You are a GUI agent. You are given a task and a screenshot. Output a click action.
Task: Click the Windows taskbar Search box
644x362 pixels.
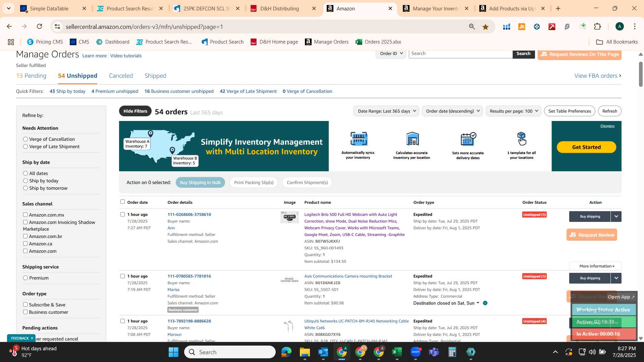coord(230,352)
